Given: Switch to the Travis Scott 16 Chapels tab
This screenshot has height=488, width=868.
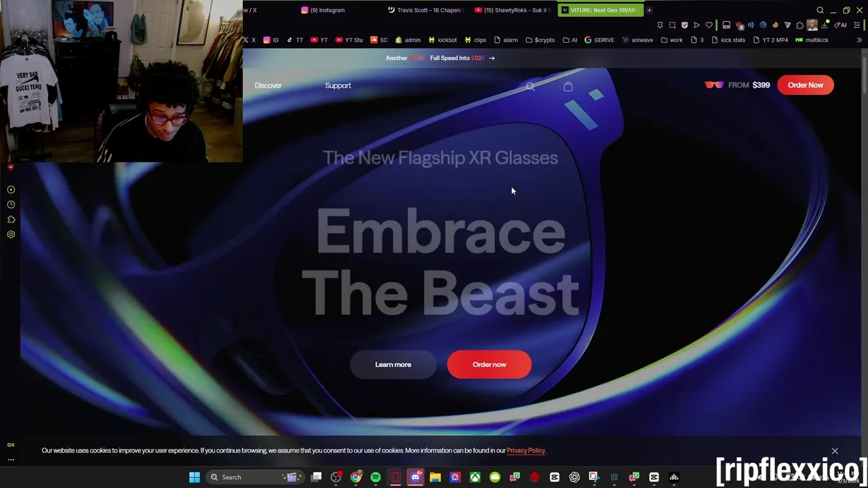Looking at the screenshot, I should 425,10.
